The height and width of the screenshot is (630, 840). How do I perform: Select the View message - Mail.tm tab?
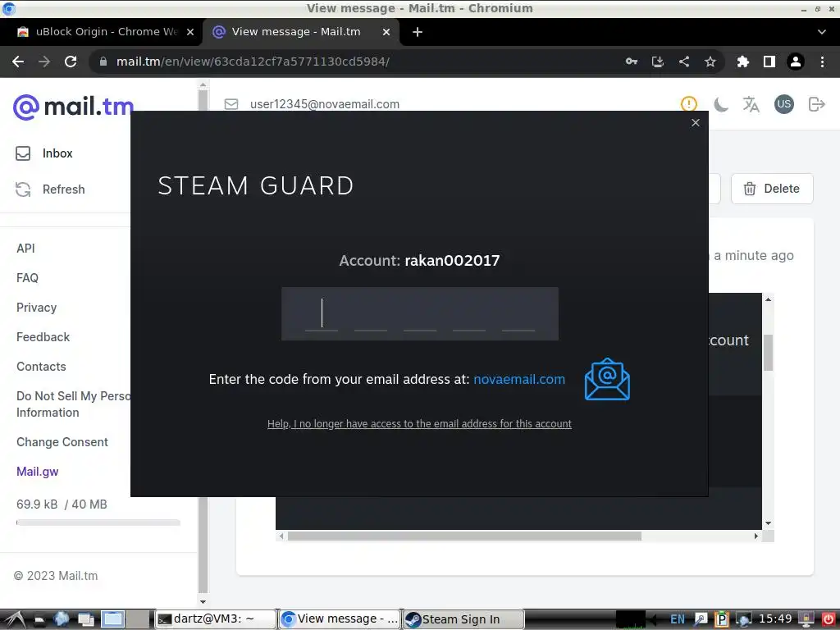click(296, 32)
